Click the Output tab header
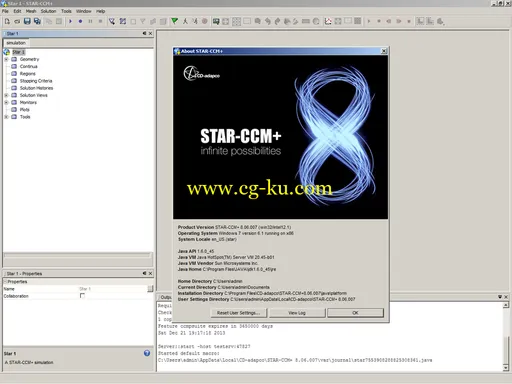The height and width of the screenshot is (384, 512). pyautogui.click(x=165, y=297)
